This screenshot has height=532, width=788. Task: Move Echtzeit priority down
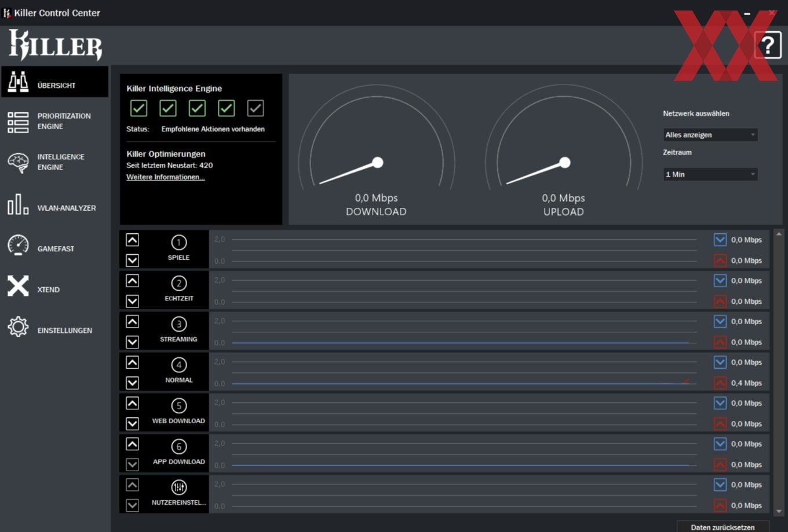pos(132,301)
